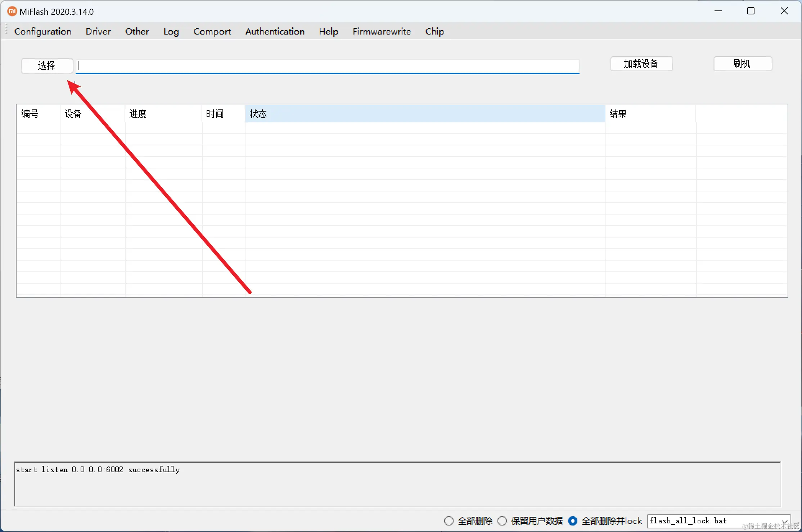The image size is (802, 532).
Task: Open the Driver menu
Action: pos(98,32)
